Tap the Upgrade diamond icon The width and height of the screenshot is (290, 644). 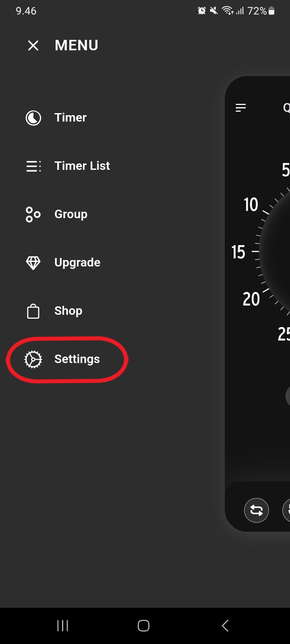tap(33, 263)
